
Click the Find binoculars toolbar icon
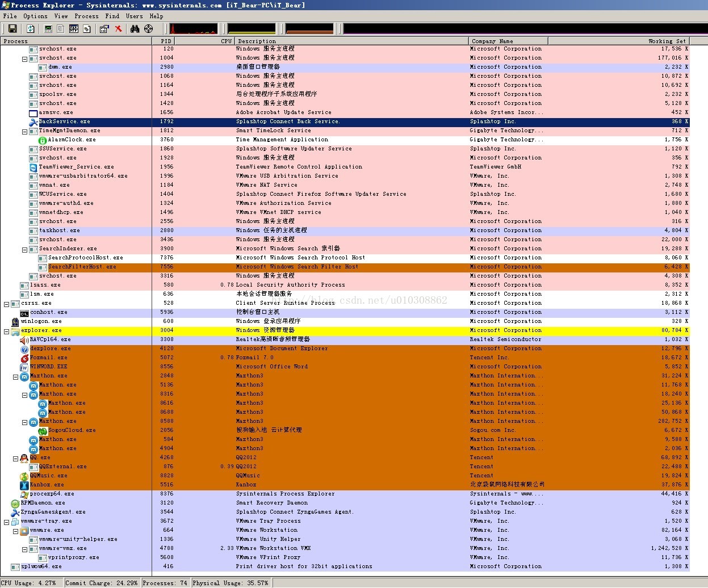pos(135,28)
